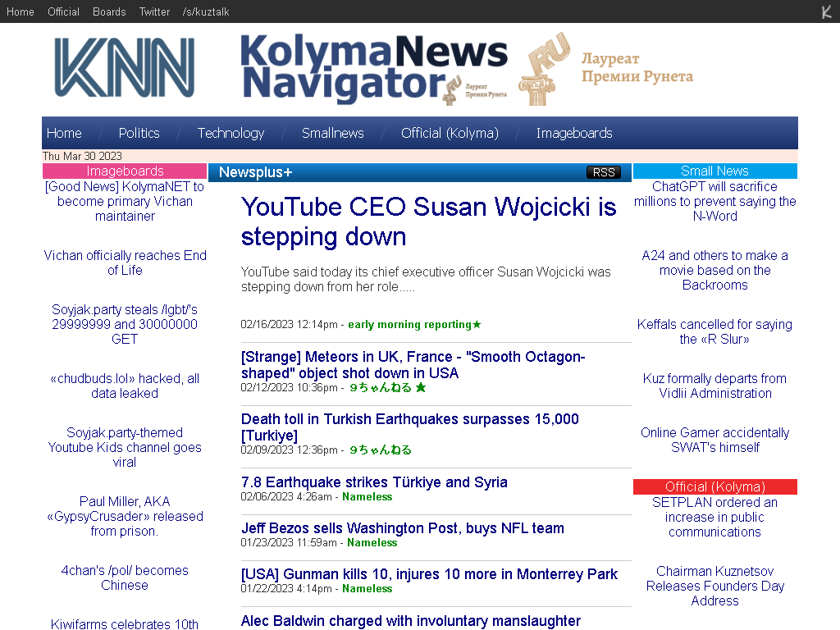
Task: Select Smallnews in the navigation bar
Action: [332, 133]
